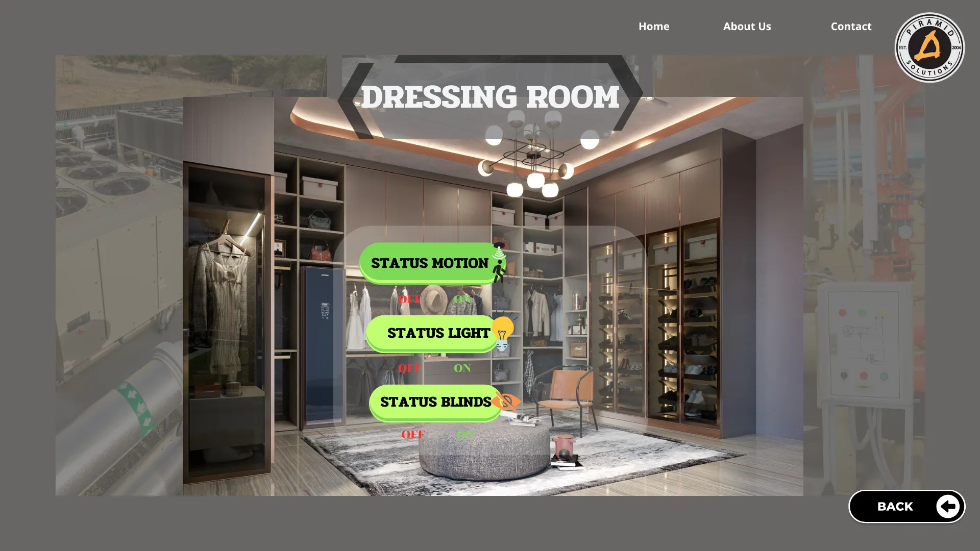This screenshot has height=551, width=980.
Task: Click the BACK button
Action: [x=906, y=507]
